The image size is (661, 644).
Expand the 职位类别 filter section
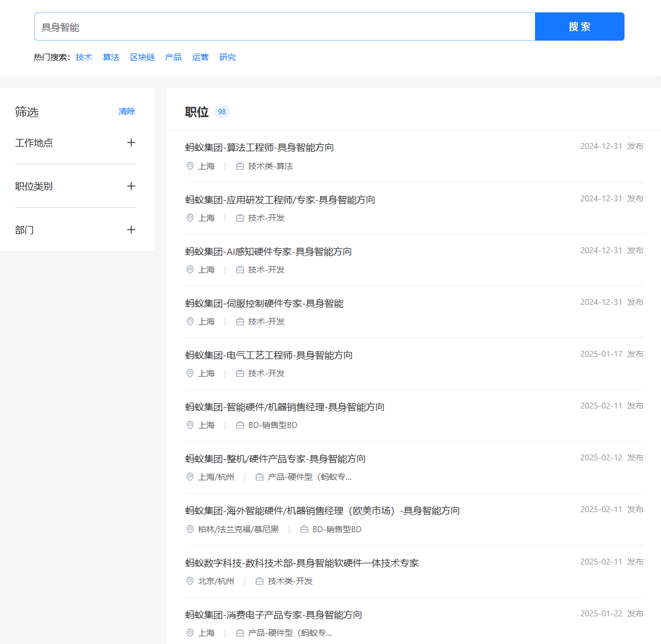(131, 186)
